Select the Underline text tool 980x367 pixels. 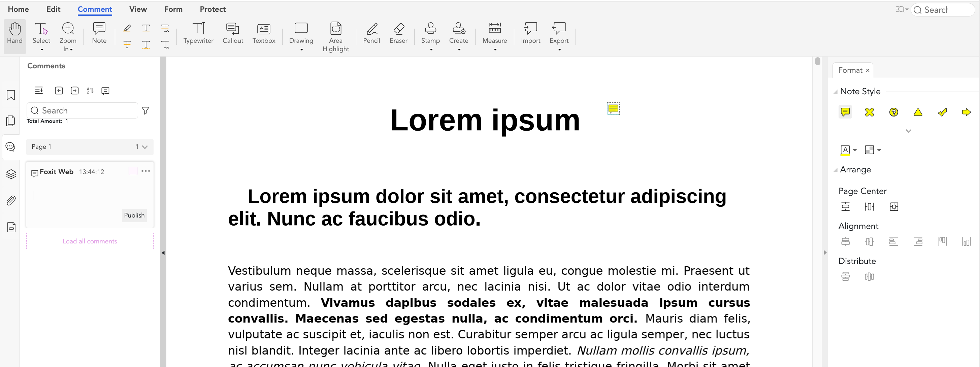coord(146,28)
